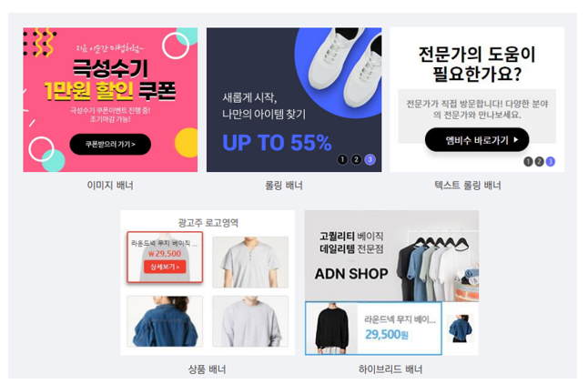This screenshot has height=384, width=588.
Task: Select page indicator 1 on rolling banner
Action: coord(342,160)
